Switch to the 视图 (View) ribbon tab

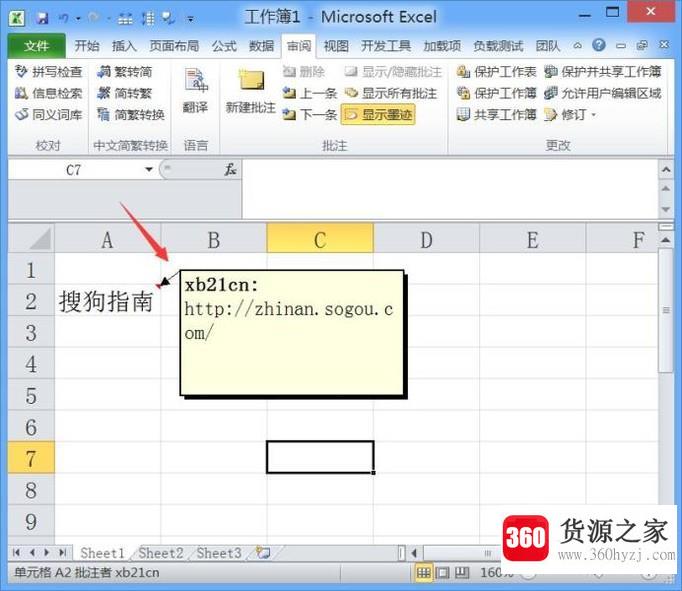point(336,46)
